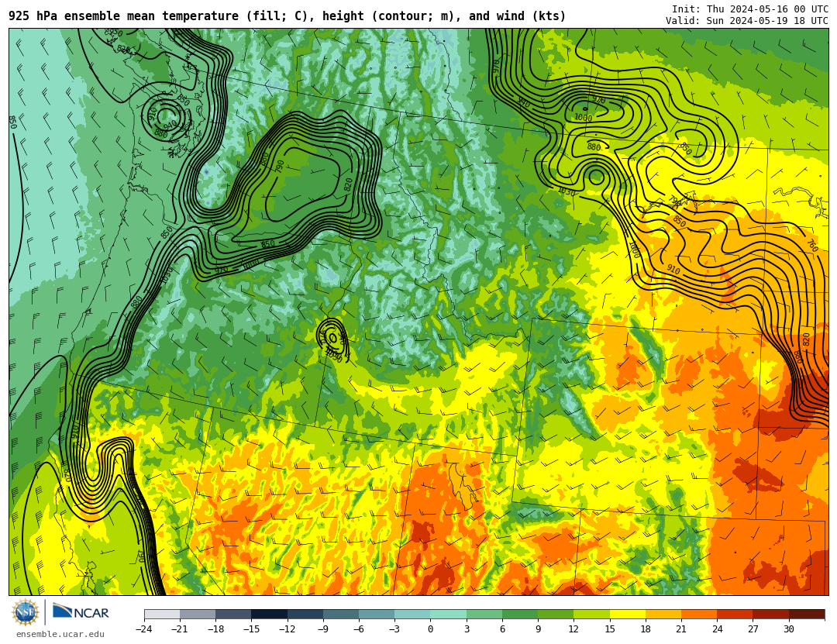Pick the 24 to 27 red-orange swatch
This screenshot has height=644, width=837.
point(735,615)
